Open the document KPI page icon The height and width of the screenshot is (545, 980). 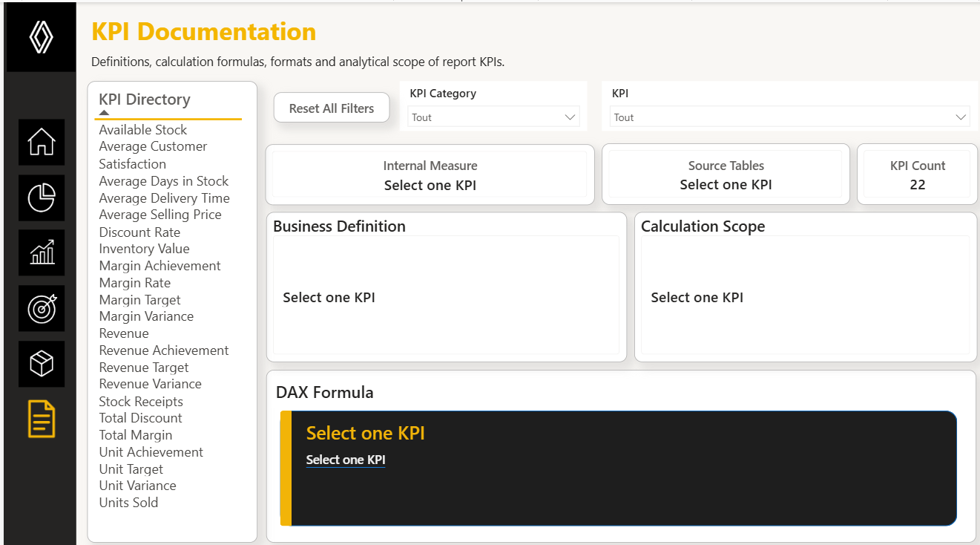point(42,419)
